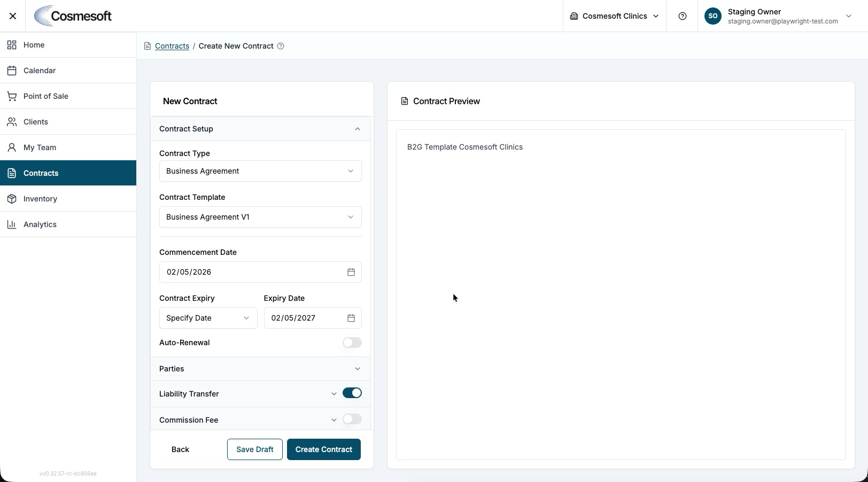Open Inventory from the sidebar

(x=68, y=199)
